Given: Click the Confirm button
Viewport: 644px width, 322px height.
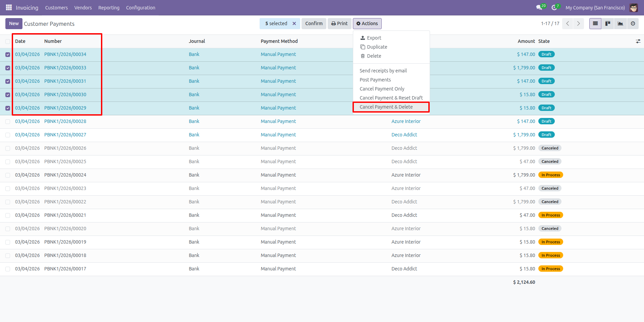Looking at the screenshot, I should (x=314, y=23).
